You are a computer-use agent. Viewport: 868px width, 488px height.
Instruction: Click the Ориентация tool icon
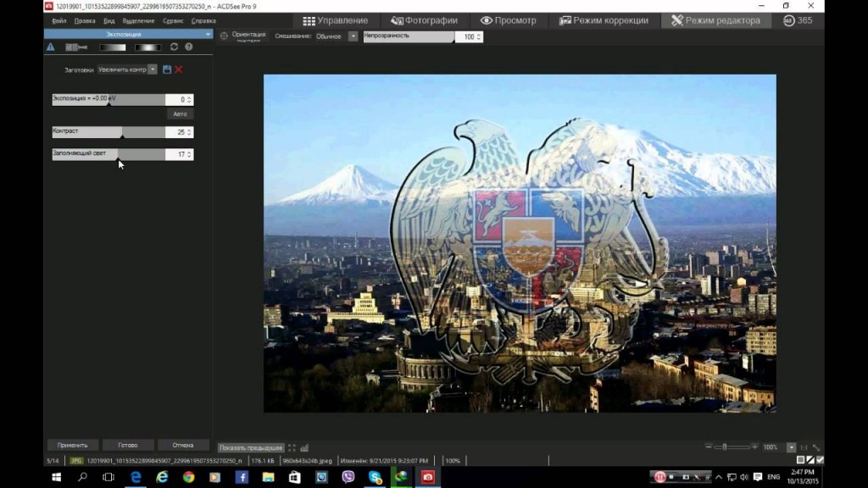coord(222,33)
